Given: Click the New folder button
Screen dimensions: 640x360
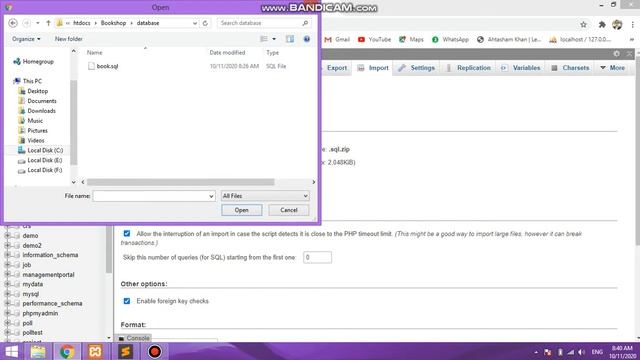Looking at the screenshot, I should [69, 39].
